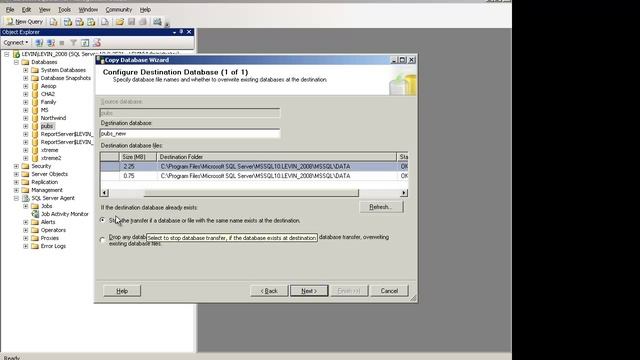Click the Cancel button in wizard

click(389, 291)
